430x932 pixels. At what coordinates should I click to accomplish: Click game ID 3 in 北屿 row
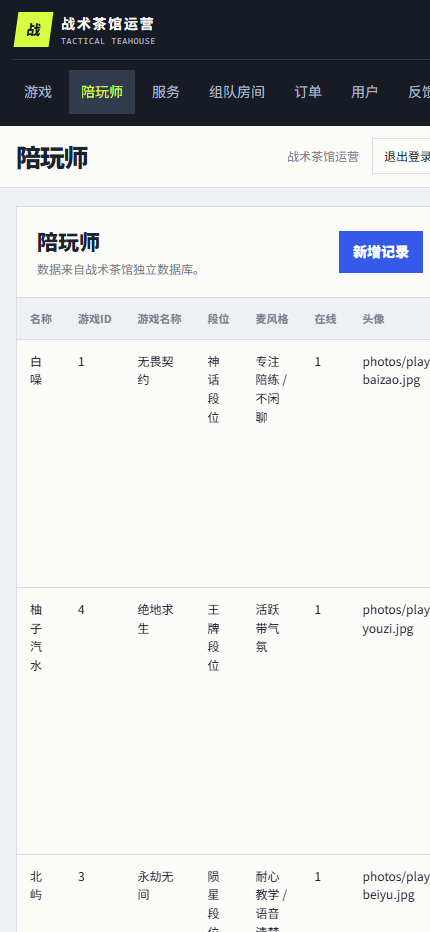click(81, 877)
